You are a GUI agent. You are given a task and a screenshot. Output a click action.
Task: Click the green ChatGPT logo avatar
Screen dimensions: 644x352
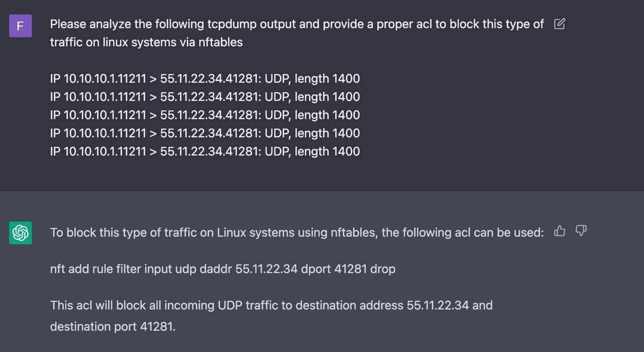pos(20,233)
